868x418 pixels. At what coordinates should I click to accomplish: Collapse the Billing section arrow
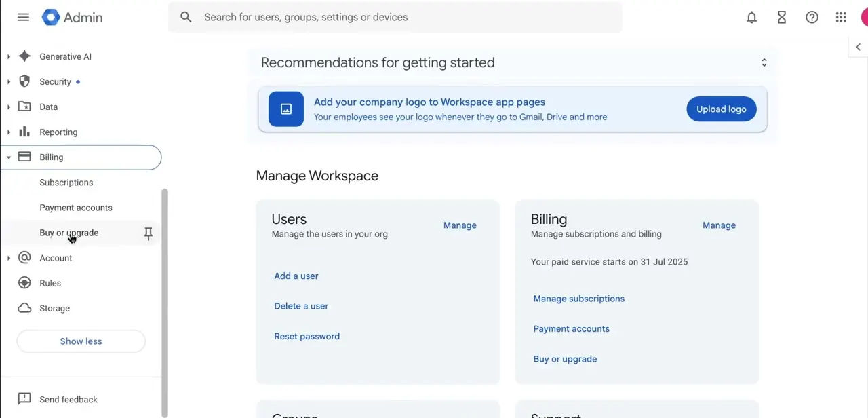pos(9,157)
